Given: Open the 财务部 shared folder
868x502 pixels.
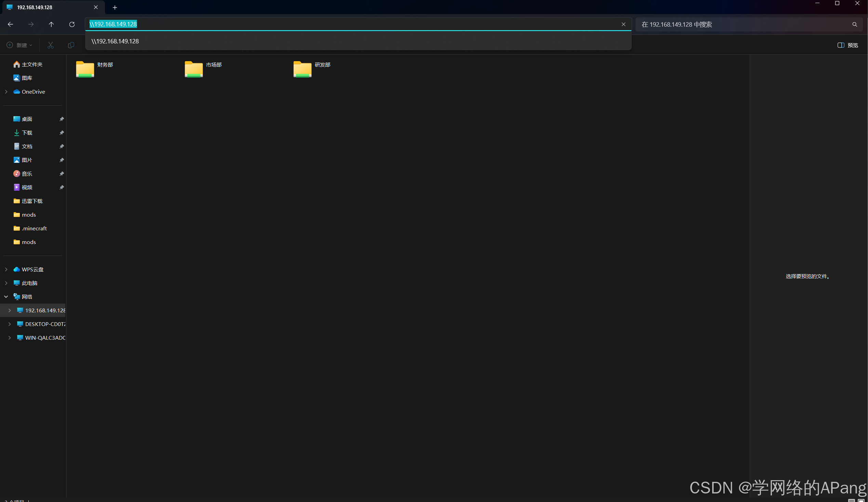Looking at the screenshot, I should tap(85, 69).
